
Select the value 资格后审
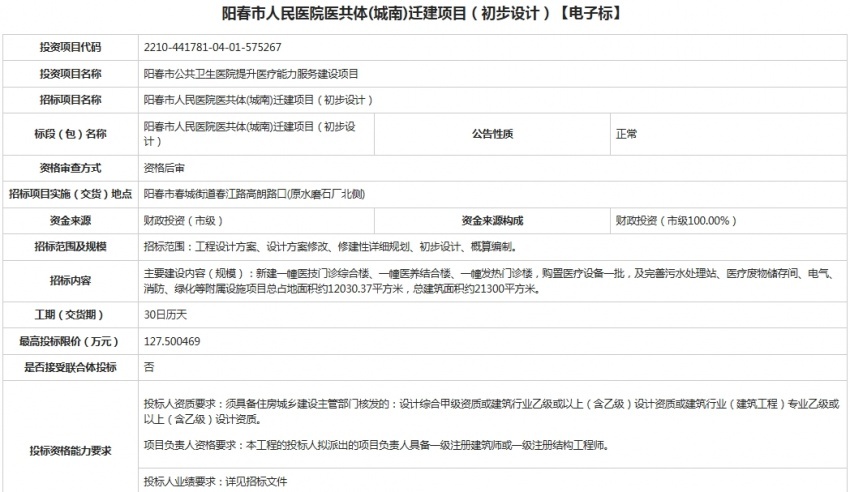coord(164,168)
